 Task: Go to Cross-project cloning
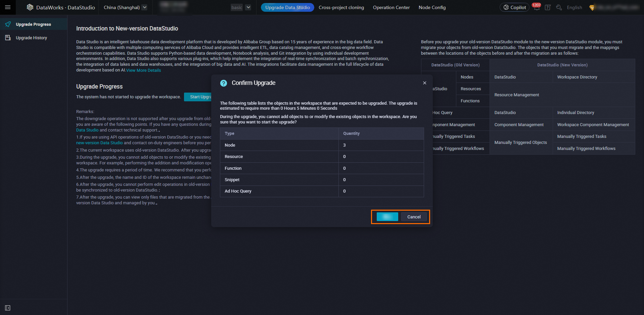[x=341, y=7]
